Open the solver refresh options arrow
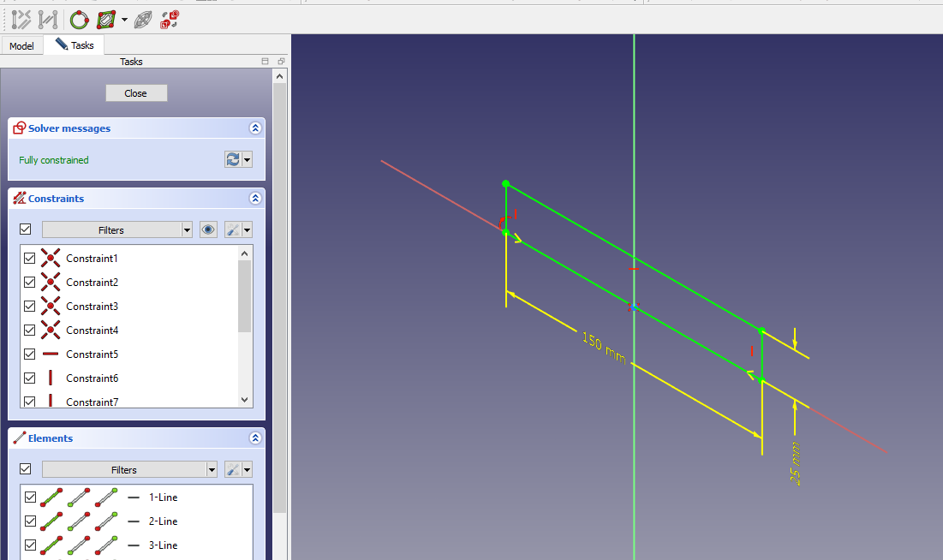 247,159
